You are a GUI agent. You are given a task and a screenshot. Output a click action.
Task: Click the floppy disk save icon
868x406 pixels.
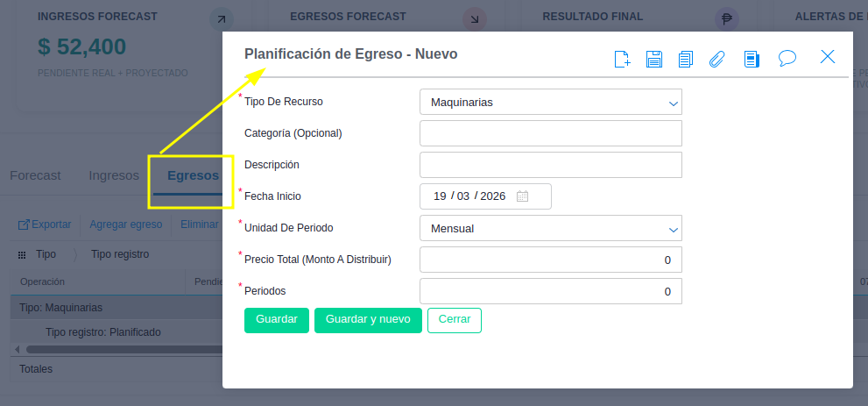tap(653, 59)
